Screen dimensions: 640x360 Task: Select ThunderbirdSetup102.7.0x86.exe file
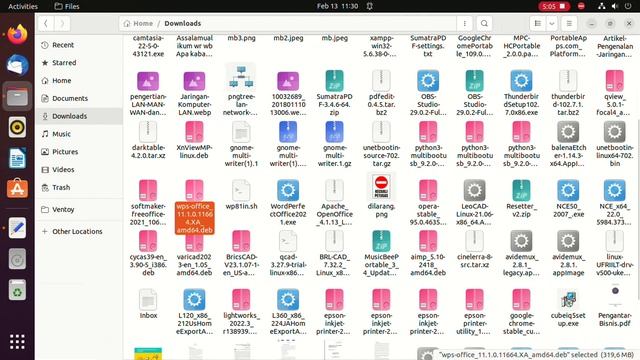521,93
